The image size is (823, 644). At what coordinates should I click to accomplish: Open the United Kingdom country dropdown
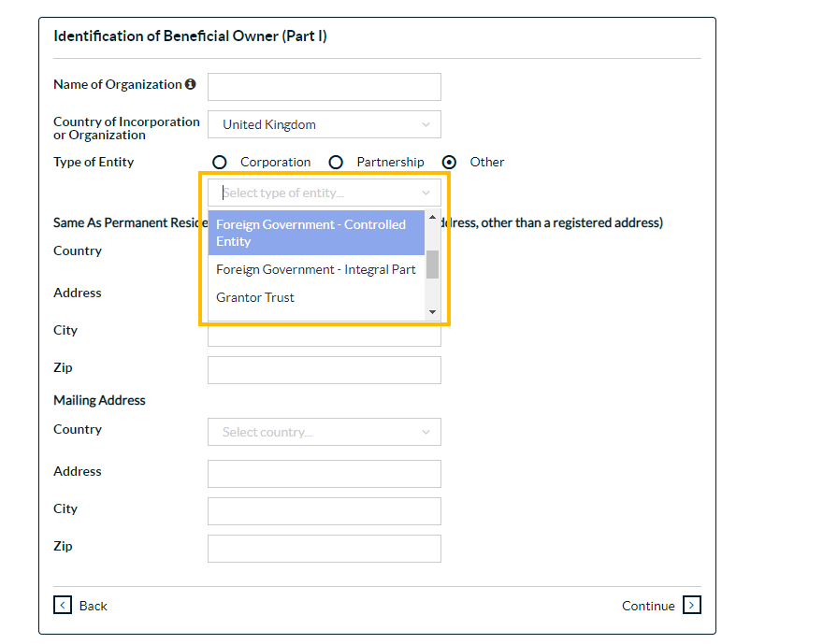324,124
